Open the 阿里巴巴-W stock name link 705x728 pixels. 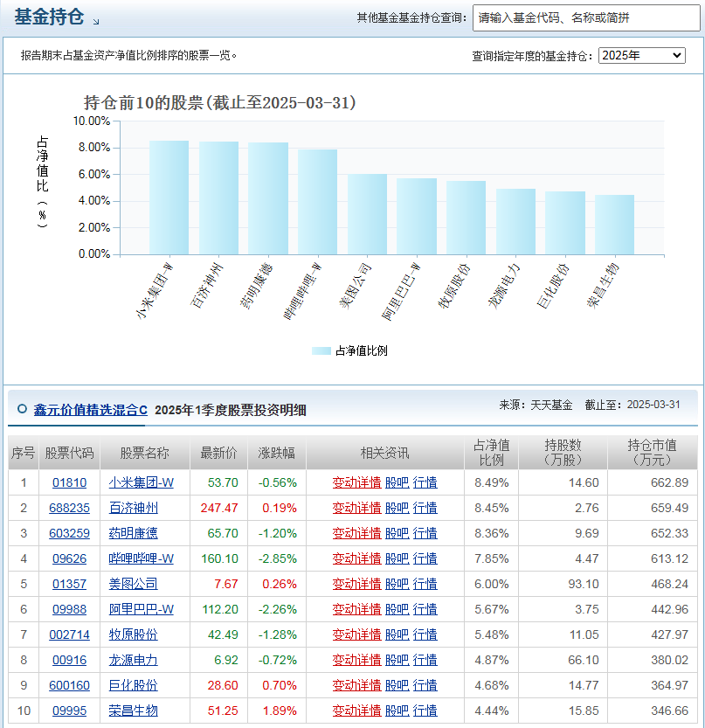pos(142,609)
